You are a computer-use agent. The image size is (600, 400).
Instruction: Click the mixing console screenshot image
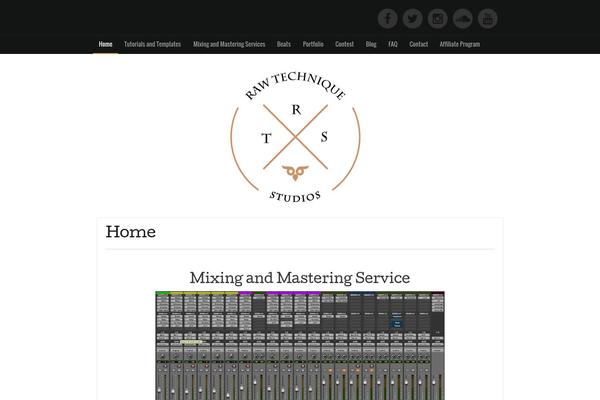pyautogui.click(x=300, y=346)
